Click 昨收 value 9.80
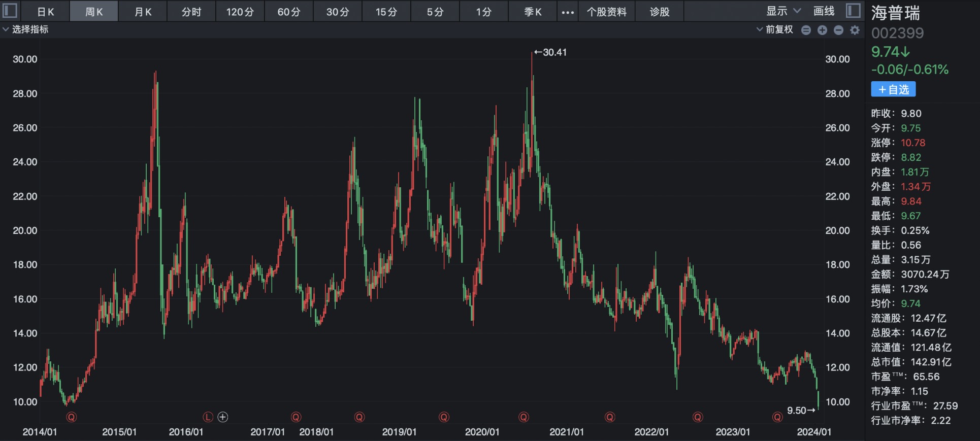The image size is (980, 441). (911, 114)
